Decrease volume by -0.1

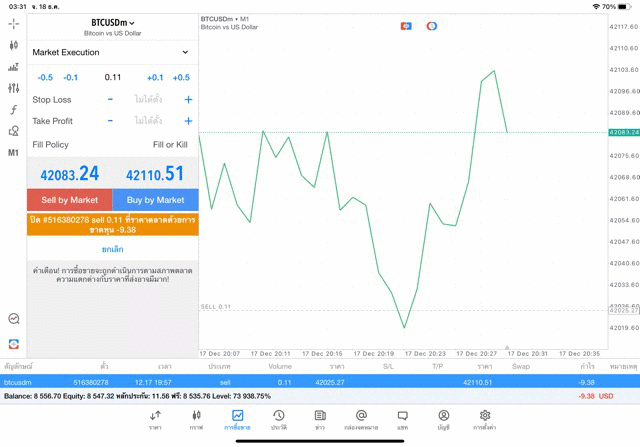[71, 77]
